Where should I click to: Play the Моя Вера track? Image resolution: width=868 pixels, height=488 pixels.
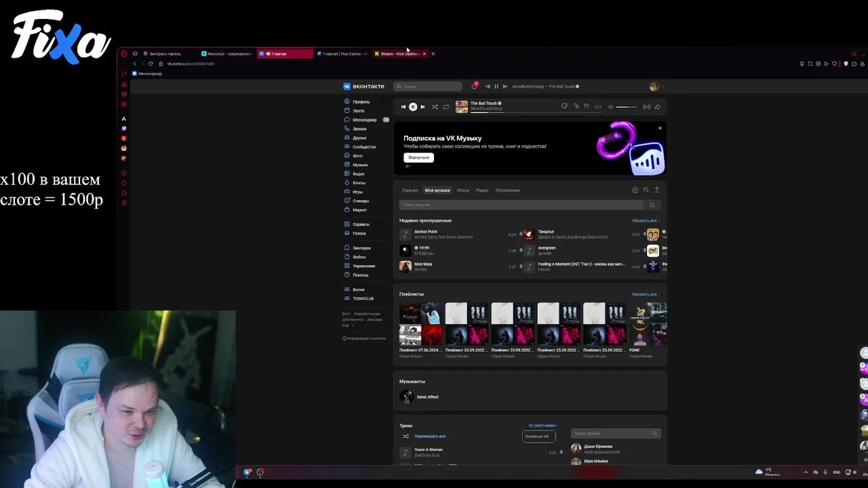[x=406, y=267]
